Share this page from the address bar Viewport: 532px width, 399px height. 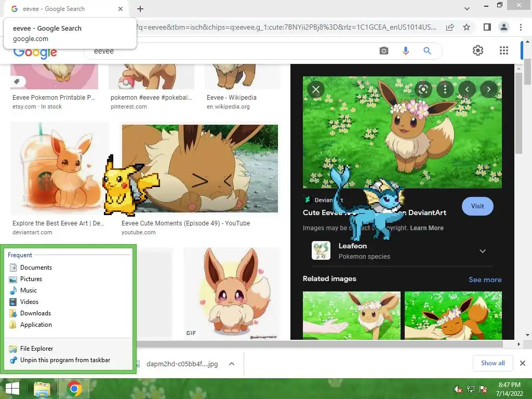450,27
